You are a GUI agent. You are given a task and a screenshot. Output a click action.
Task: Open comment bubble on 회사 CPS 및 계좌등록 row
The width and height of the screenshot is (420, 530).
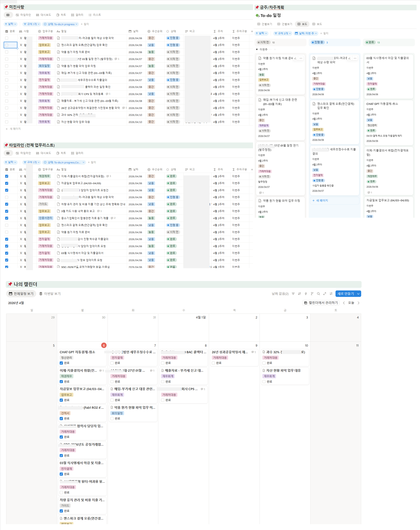(x=108, y=94)
